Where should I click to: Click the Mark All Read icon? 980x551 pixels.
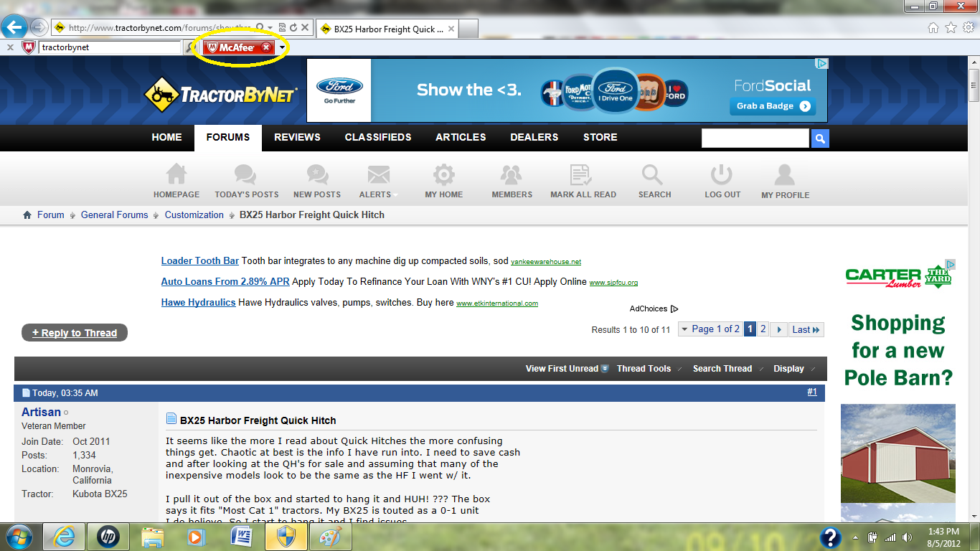click(582, 175)
